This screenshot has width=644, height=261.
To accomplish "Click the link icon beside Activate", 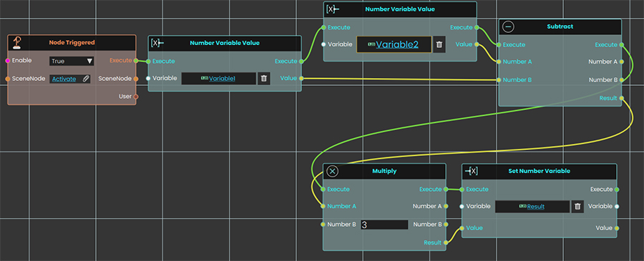I will tap(85, 79).
